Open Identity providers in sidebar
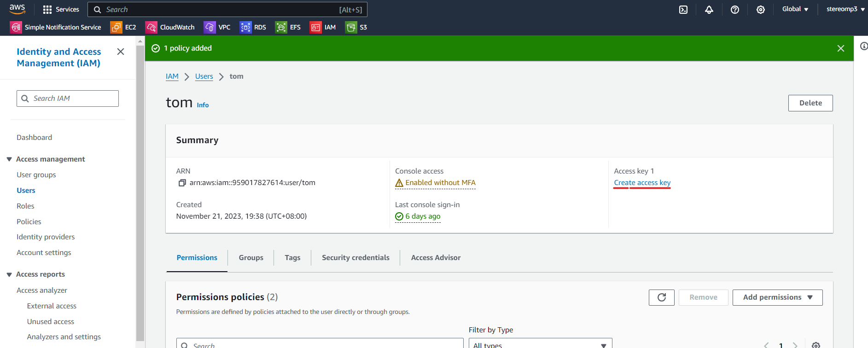Screen dimensions: 868x348 (x=46, y=237)
